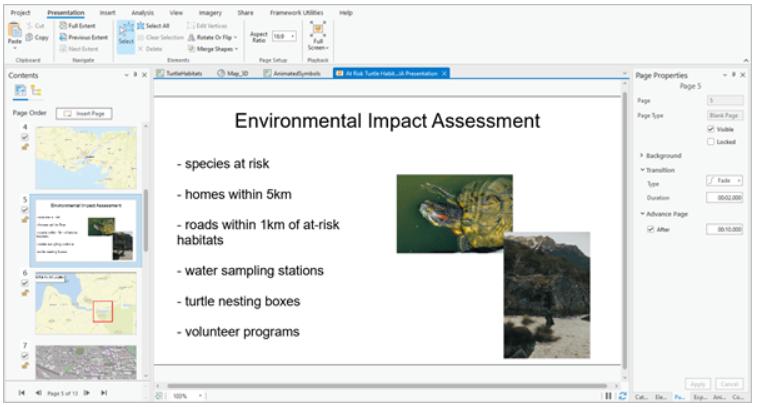The height and width of the screenshot is (407, 757).
Task: Open the Imagery ribbon tab
Action: tap(210, 13)
